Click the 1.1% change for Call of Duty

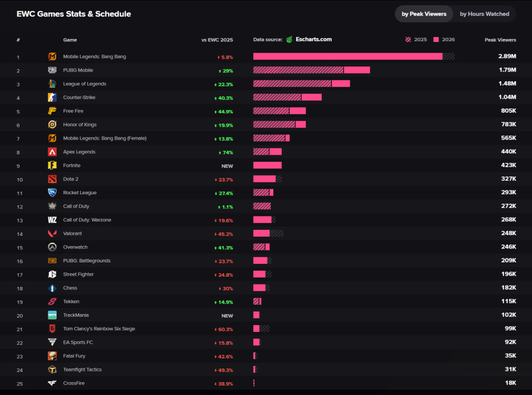coord(225,207)
